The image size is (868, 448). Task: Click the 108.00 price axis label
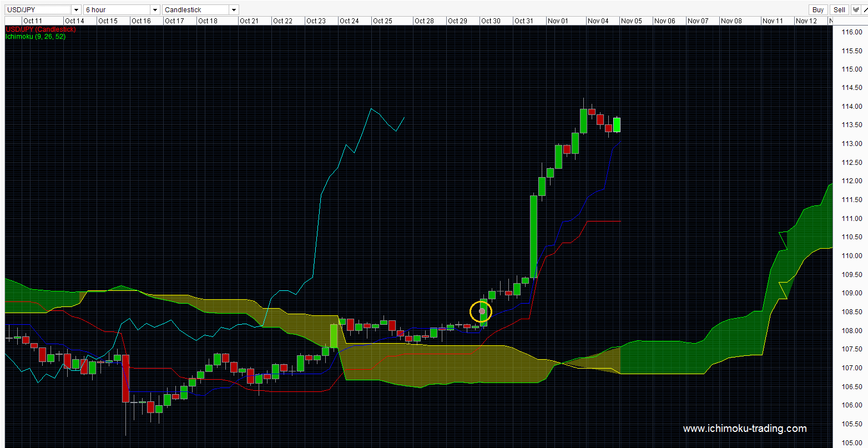[852, 331]
